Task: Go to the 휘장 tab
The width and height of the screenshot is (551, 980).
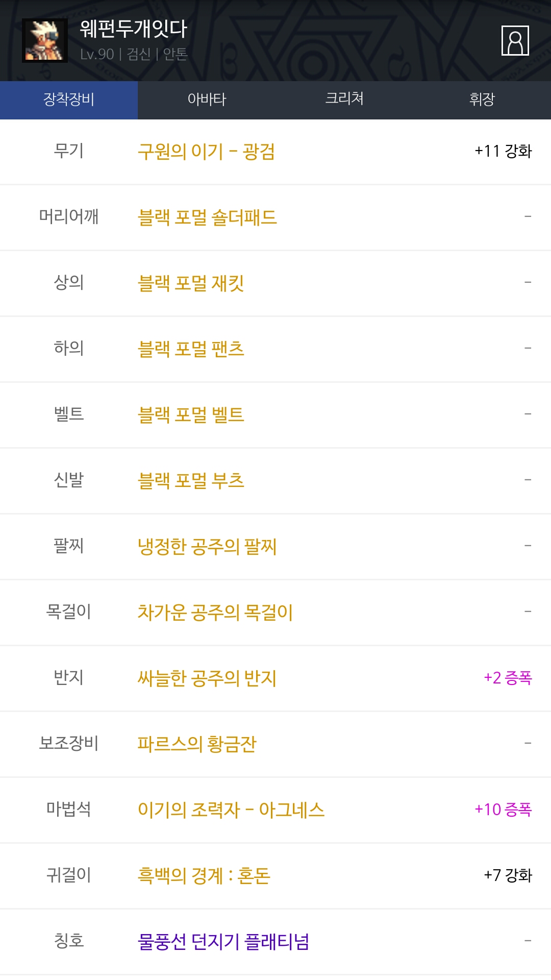Action: (x=482, y=100)
